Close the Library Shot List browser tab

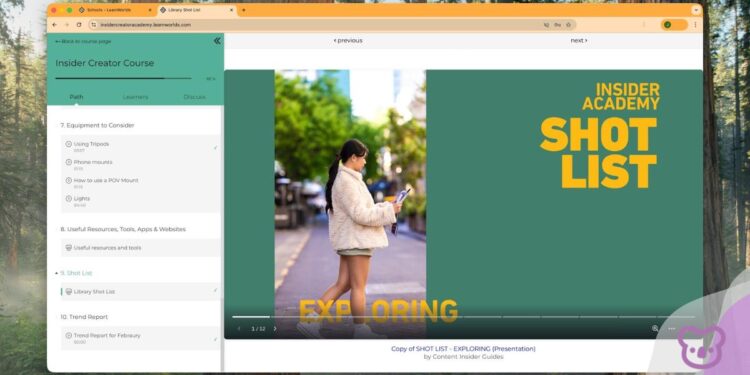click(231, 10)
